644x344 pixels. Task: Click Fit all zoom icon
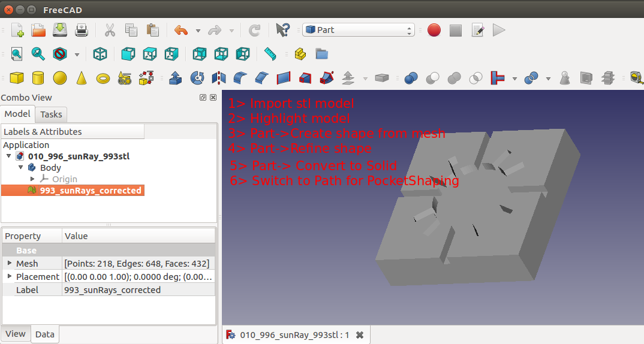[16, 54]
